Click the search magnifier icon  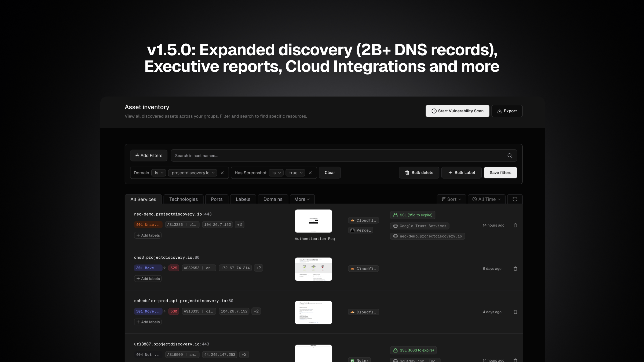pos(510,156)
